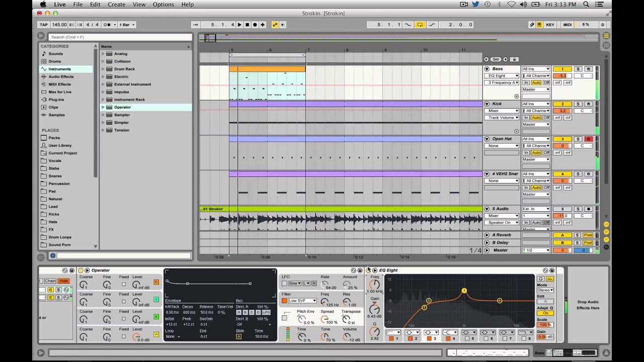Screen dimensions: 644x362
Task: Solo the Kick track
Action: (578, 104)
